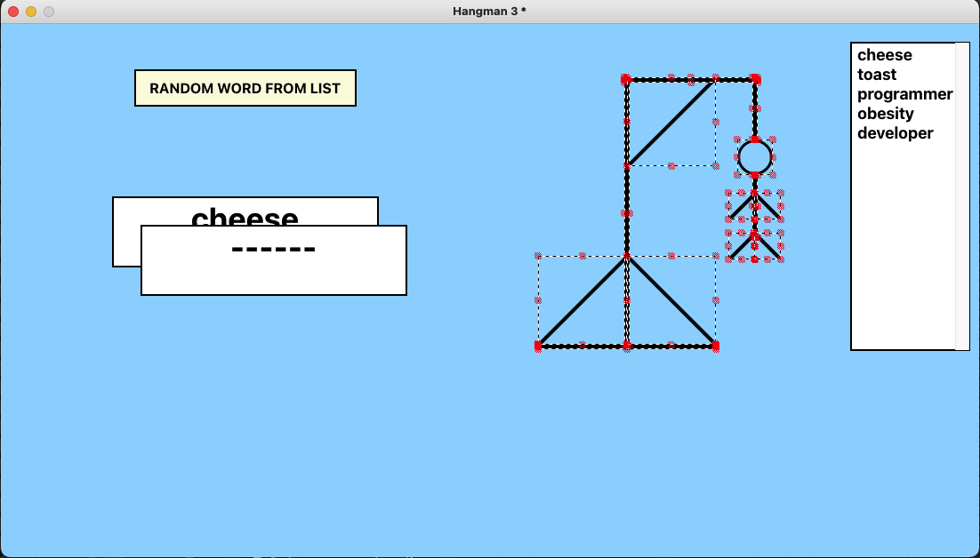Select 'developer' in the word list
Viewport: 980px width, 558px height.
pos(895,133)
